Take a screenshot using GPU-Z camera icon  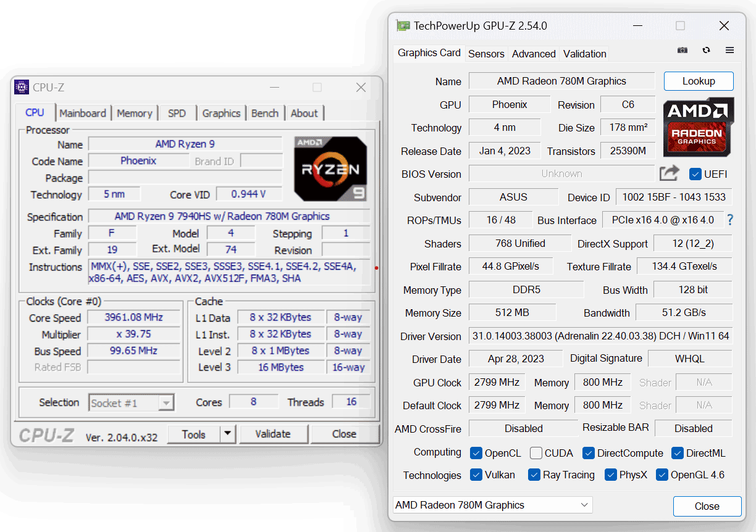[x=682, y=50]
